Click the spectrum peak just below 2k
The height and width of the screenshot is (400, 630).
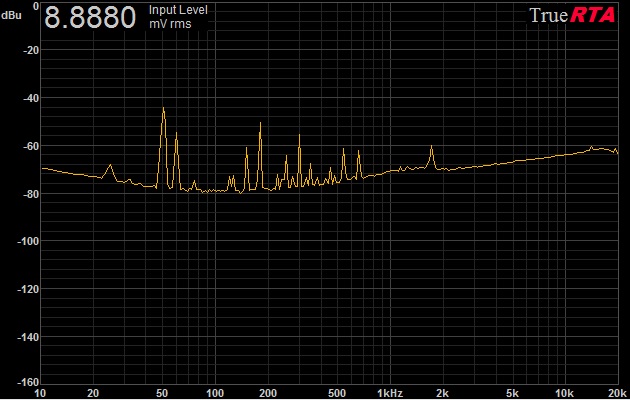pyautogui.click(x=432, y=147)
